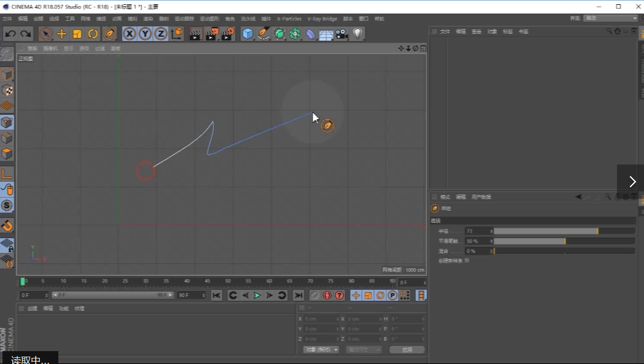Click the next arrow at right edge
Viewport: 644px width, 364px height.
632,181
